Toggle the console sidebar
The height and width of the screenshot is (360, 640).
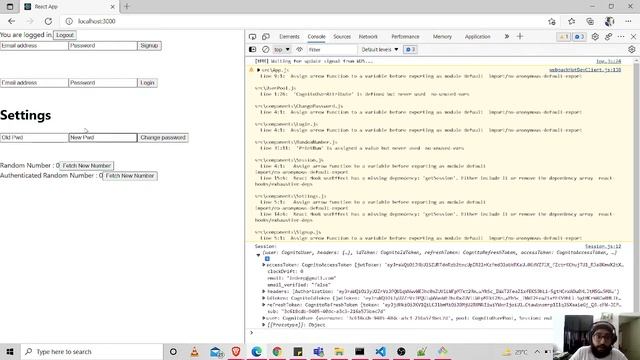(253, 49)
